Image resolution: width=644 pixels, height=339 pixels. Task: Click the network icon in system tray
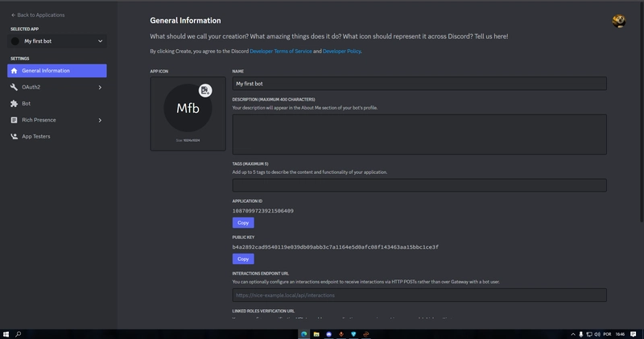tap(589, 334)
